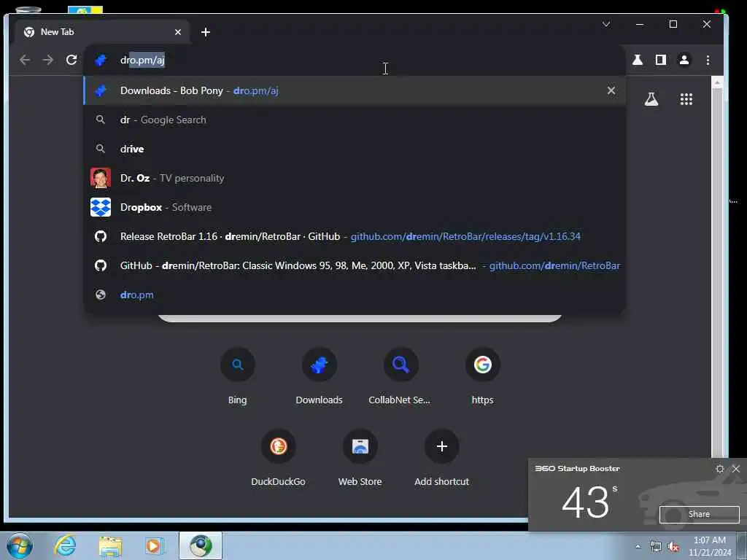Open the clock showing 1:07 AM
The height and width of the screenshot is (560, 747).
point(709,546)
